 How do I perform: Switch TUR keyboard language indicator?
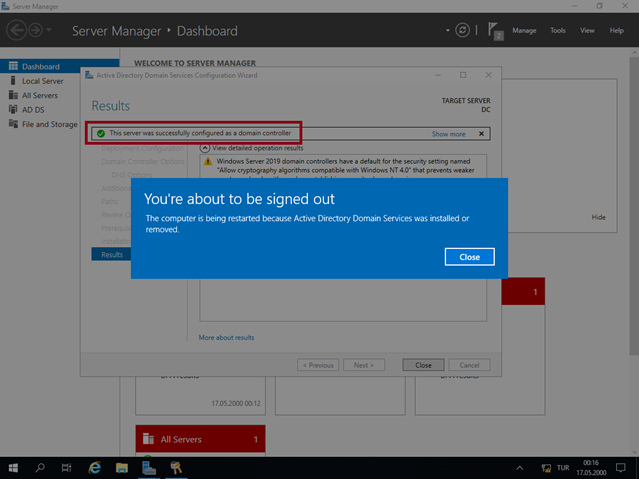click(563, 468)
